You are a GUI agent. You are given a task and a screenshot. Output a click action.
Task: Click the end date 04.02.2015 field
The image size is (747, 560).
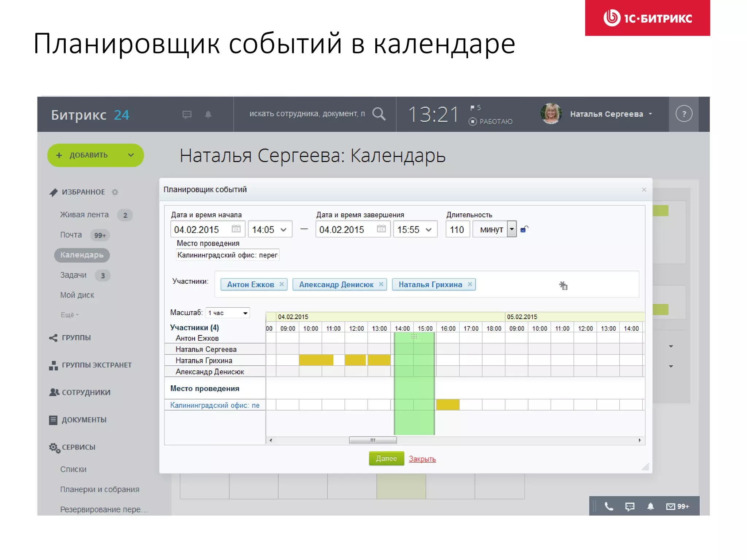pyautogui.click(x=353, y=229)
